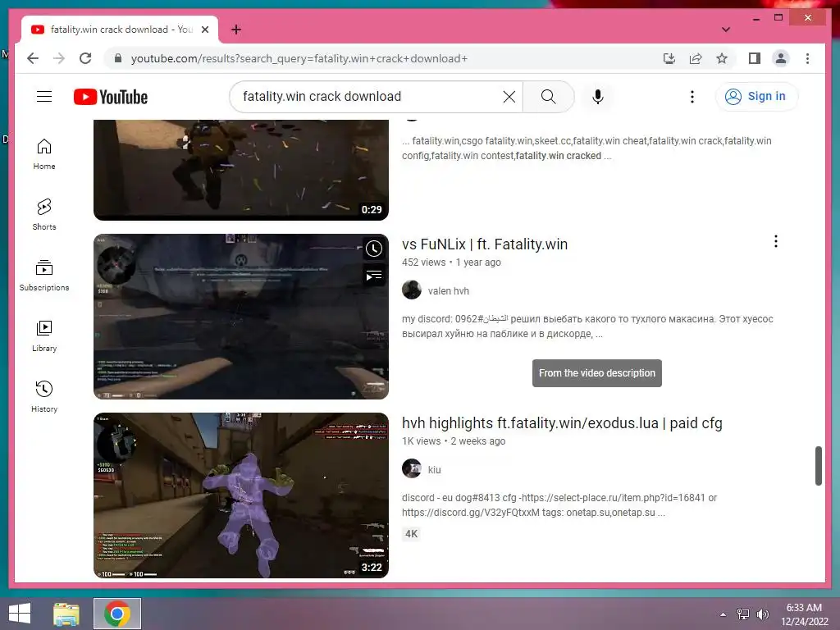Viewport: 840px width, 630px height.
Task: Open Home in the sidebar
Action: click(x=44, y=154)
